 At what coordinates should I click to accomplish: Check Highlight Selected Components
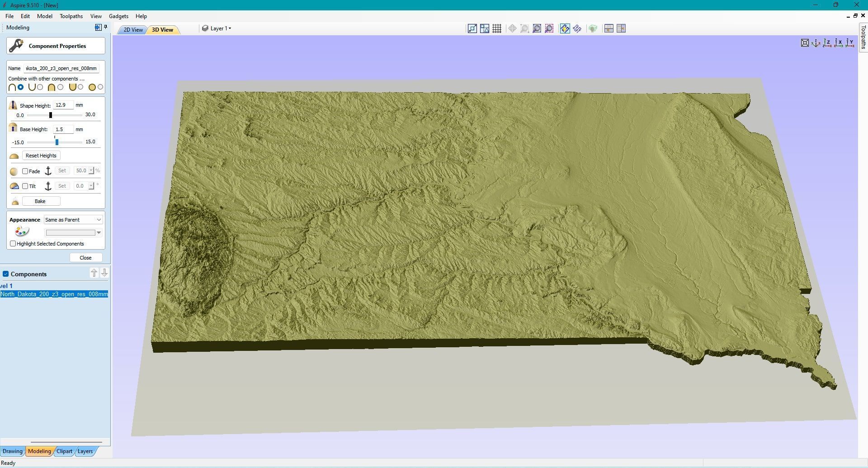[13, 244]
